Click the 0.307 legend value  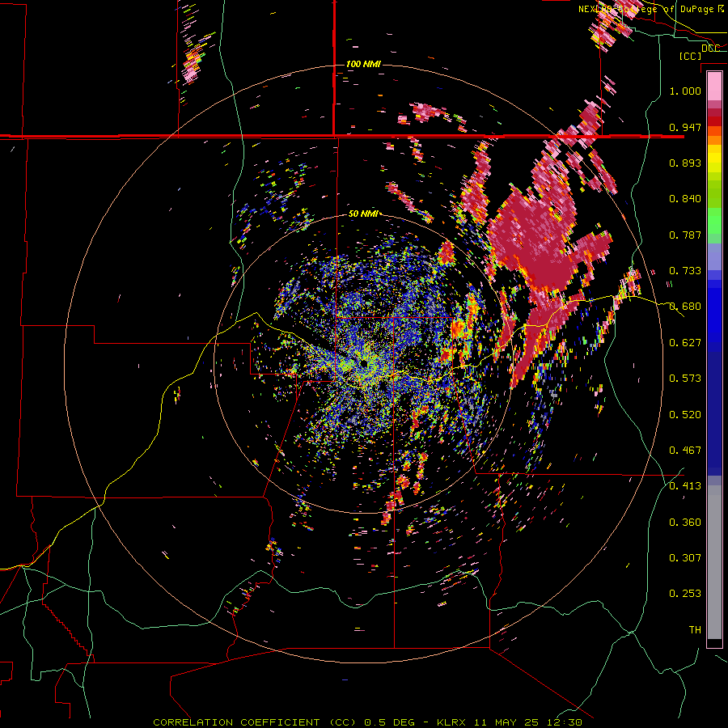pyautogui.click(x=685, y=558)
